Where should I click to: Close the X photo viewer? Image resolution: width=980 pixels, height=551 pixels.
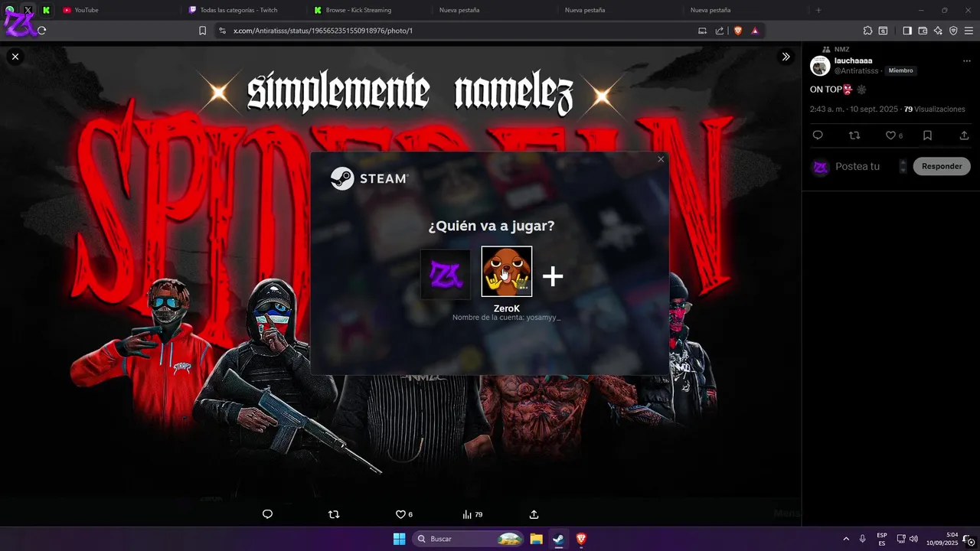15,57
